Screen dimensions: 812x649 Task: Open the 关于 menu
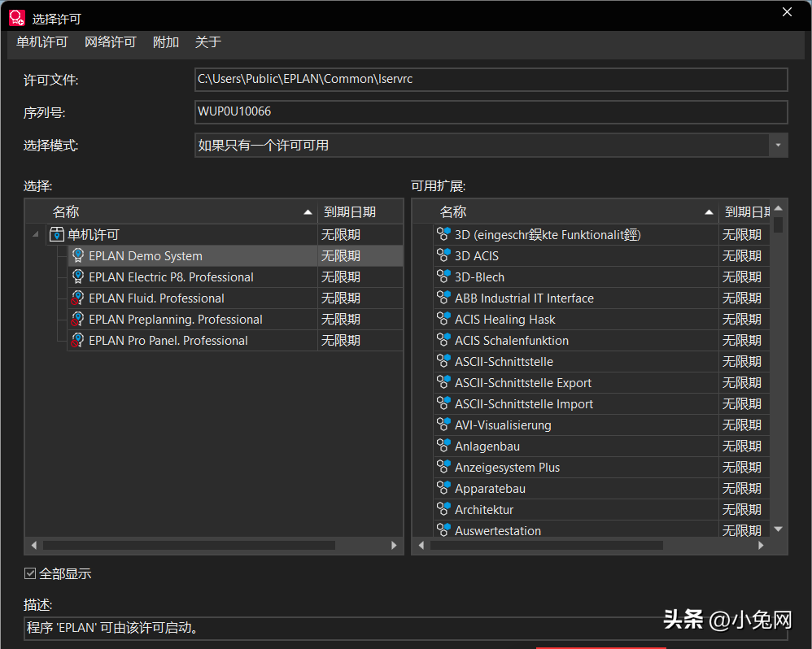208,42
